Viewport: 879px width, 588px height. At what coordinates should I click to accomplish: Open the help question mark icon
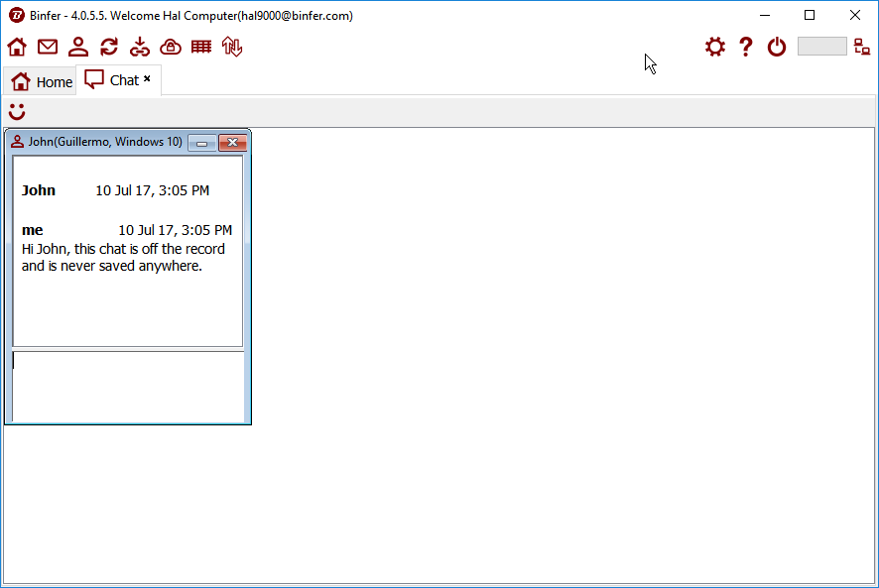click(x=746, y=47)
